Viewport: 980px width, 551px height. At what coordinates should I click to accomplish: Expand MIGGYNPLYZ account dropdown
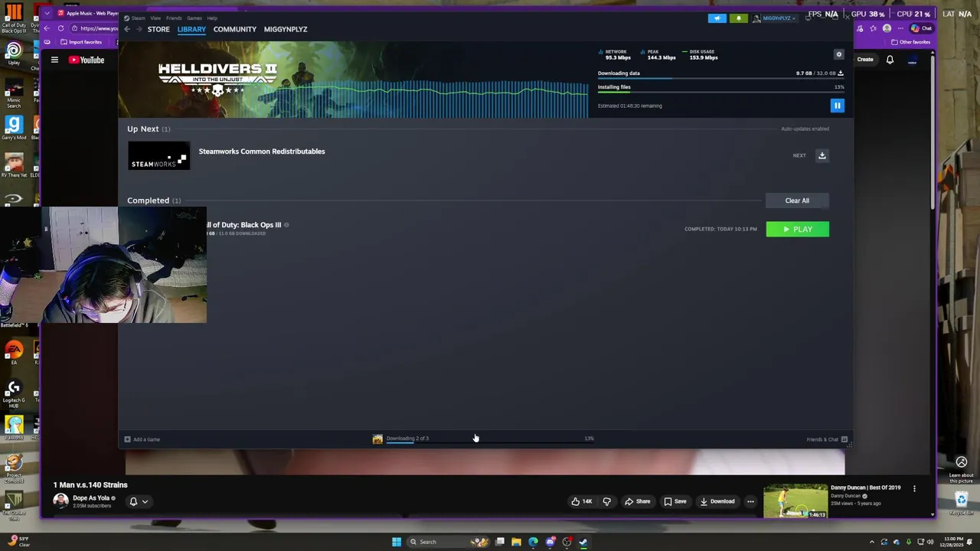pyautogui.click(x=775, y=18)
